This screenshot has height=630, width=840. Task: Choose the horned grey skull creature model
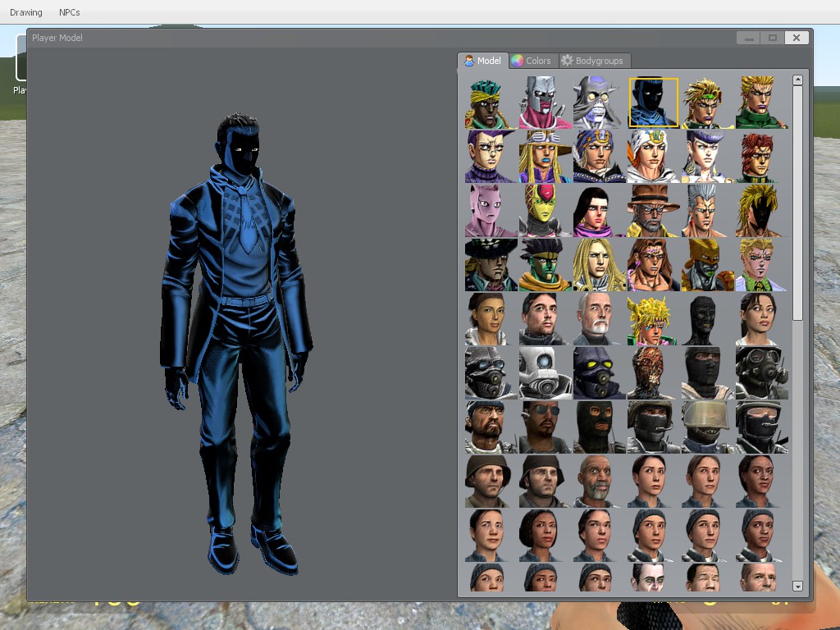pyautogui.click(x=600, y=103)
